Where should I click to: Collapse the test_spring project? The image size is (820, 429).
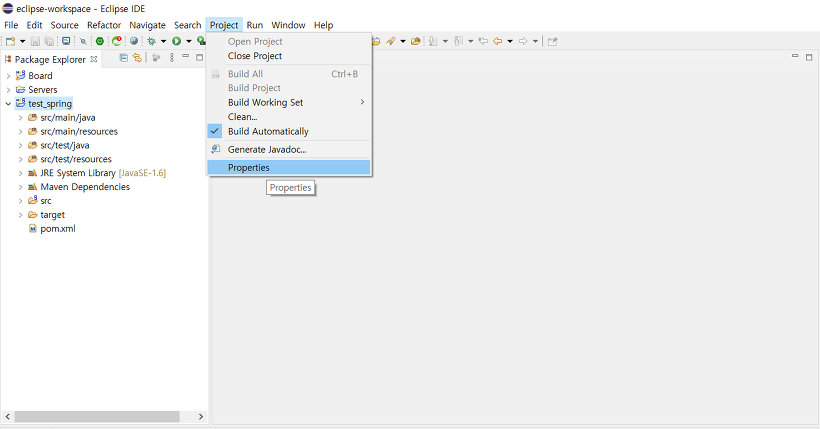point(8,104)
